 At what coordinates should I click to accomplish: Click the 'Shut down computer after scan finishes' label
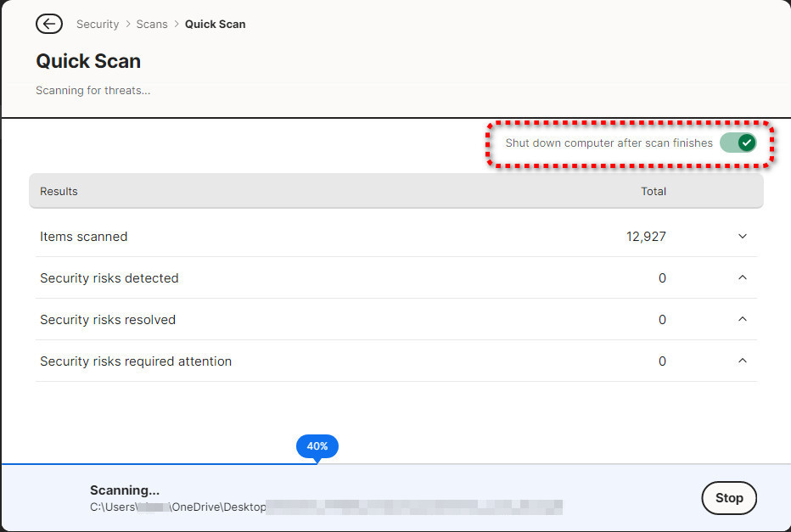[609, 143]
